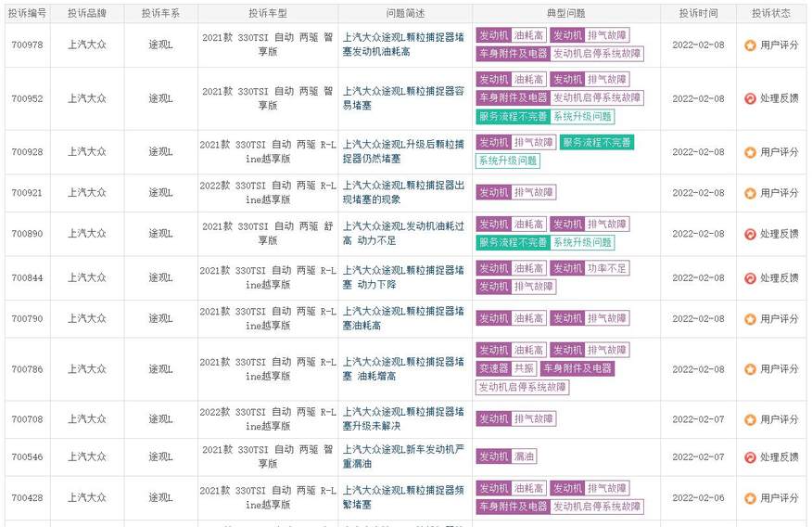This screenshot has height=527, width=812.
Task: Click the orange star icon in row 700786
Action: tap(750, 369)
